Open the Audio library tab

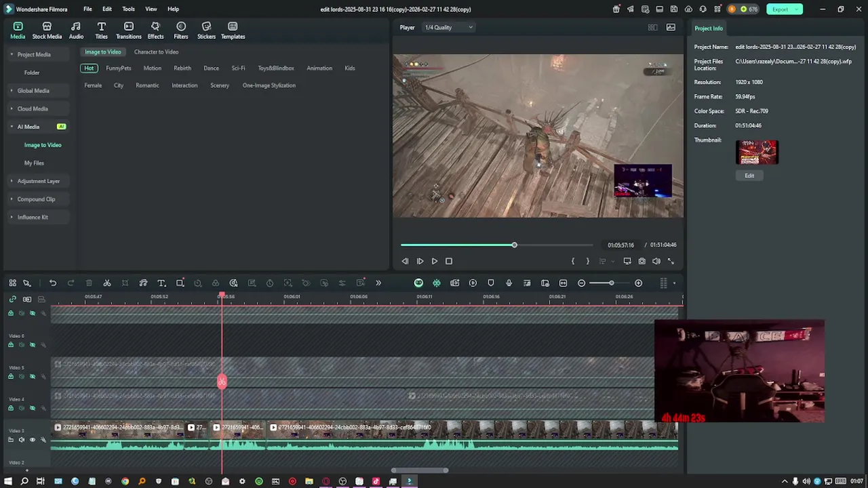coord(76,30)
